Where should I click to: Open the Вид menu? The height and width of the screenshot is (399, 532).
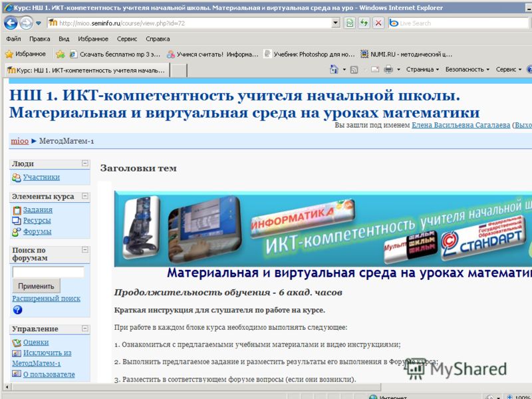[x=64, y=39]
